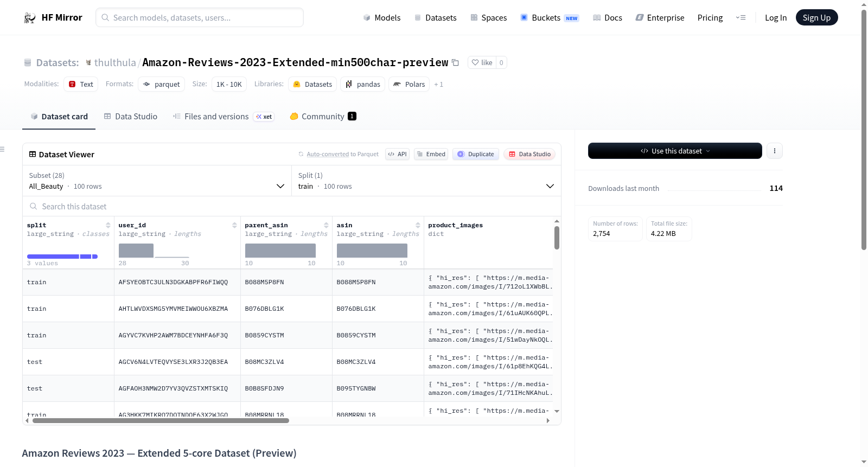Click the Datasets library tag
The height and width of the screenshot is (467, 868).
pyautogui.click(x=312, y=84)
